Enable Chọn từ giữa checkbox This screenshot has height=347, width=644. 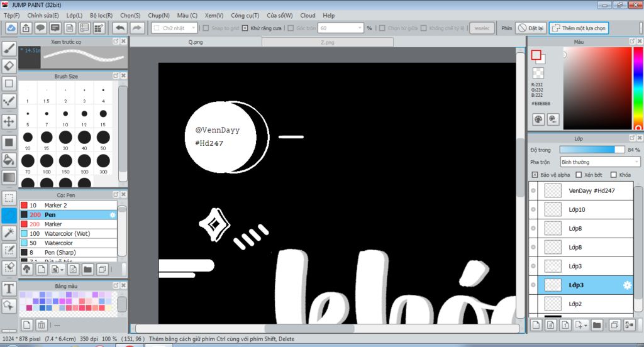tap(382, 28)
